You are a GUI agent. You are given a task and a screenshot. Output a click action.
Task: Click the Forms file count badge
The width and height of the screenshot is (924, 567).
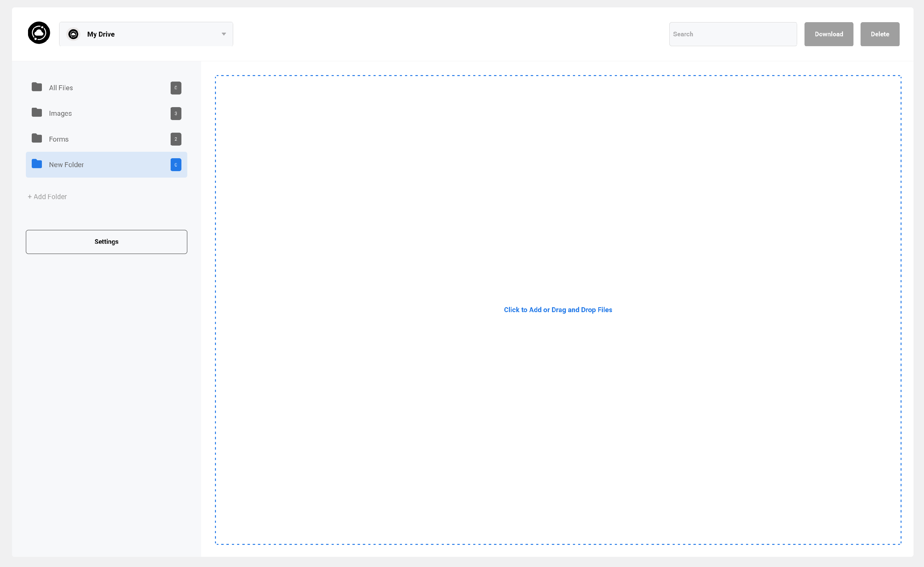pos(176,139)
